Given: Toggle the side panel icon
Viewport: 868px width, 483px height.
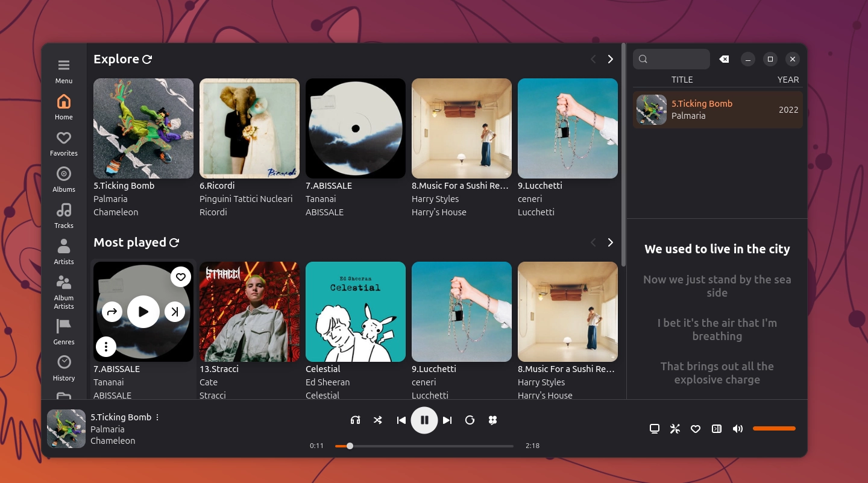Looking at the screenshot, I should click(x=716, y=429).
